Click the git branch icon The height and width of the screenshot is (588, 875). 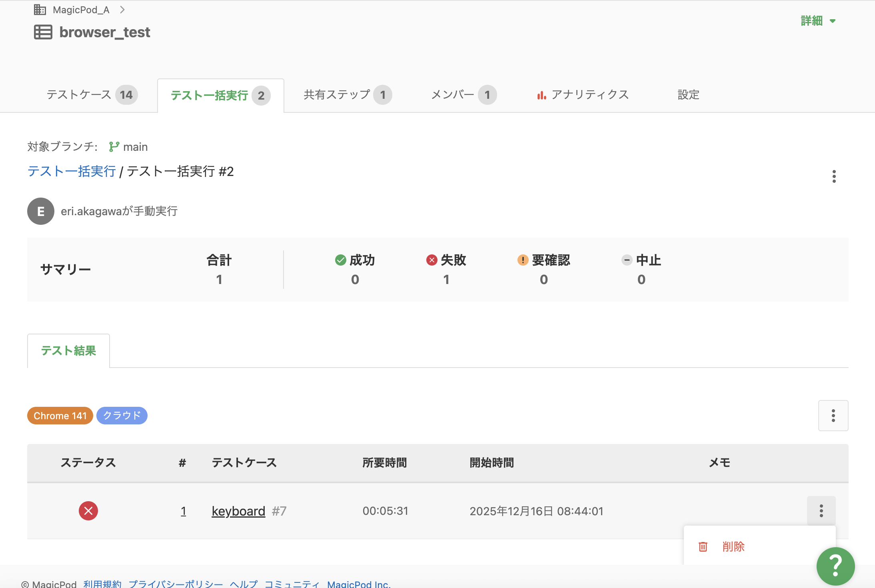[x=114, y=147]
